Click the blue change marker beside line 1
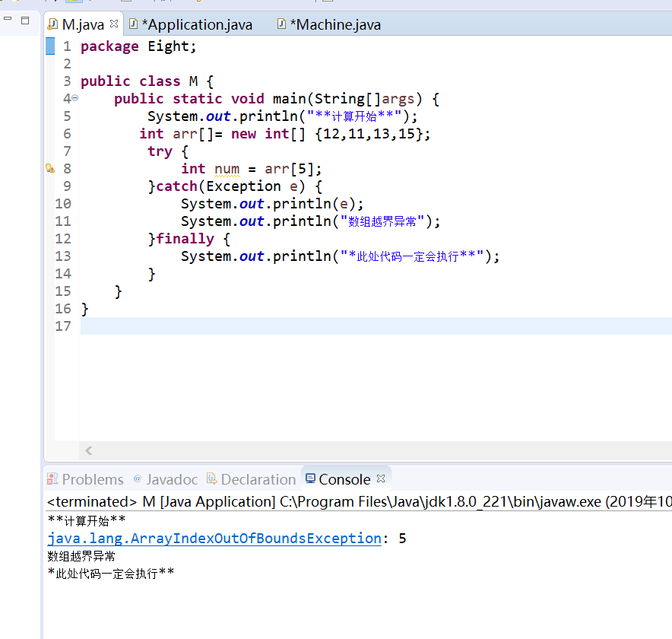 click(50, 46)
